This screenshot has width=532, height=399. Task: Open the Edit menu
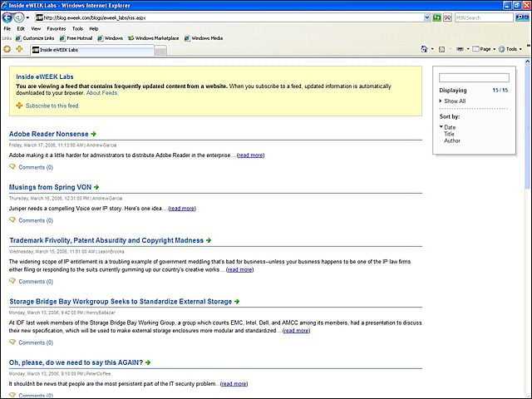21,28
